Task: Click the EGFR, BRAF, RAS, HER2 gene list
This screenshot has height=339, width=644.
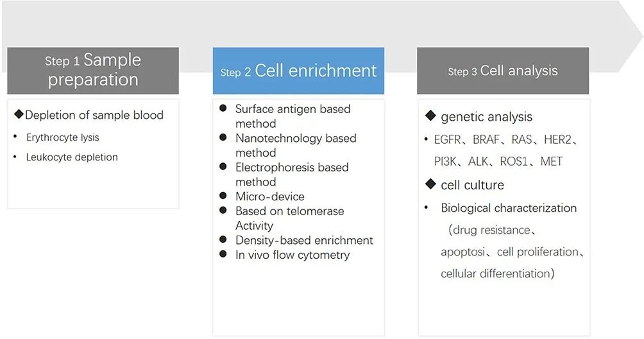Action: tap(507, 139)
